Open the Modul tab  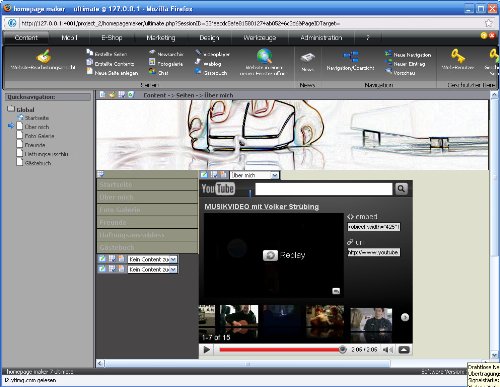click(69, 38)
